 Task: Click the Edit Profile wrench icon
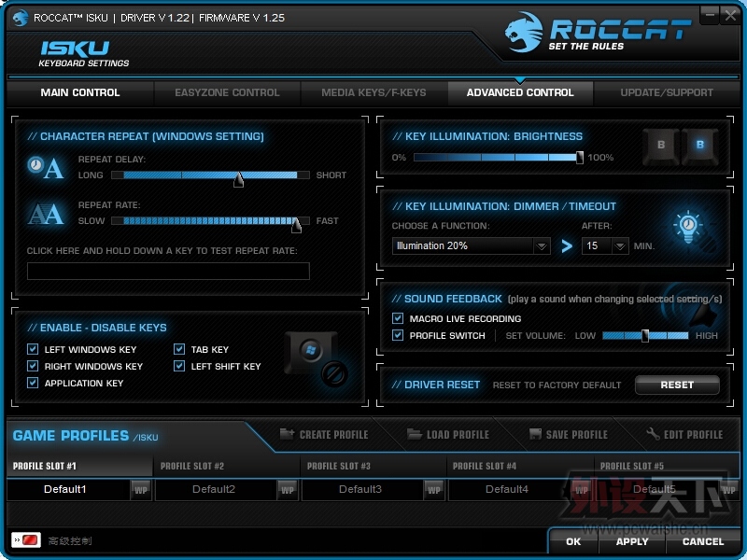coord(653,434)
